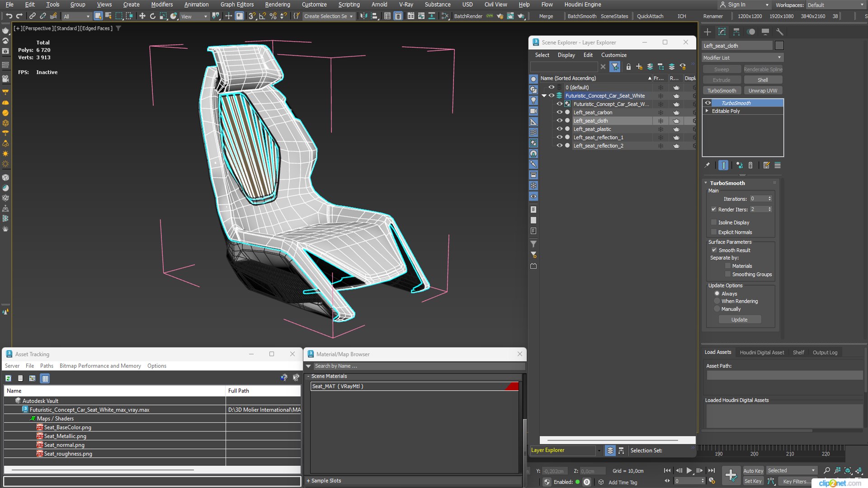The height and width of the screenshot is (488, 868).
Task: Open the View reference coordinate dropdown
Action: 194,16
